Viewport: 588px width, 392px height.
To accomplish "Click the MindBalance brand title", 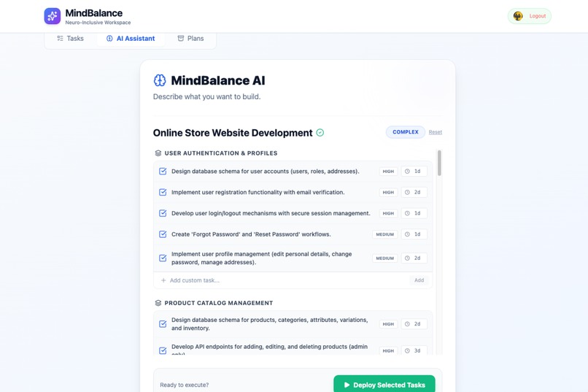I will pyautogui.click(x=94, y=13).
